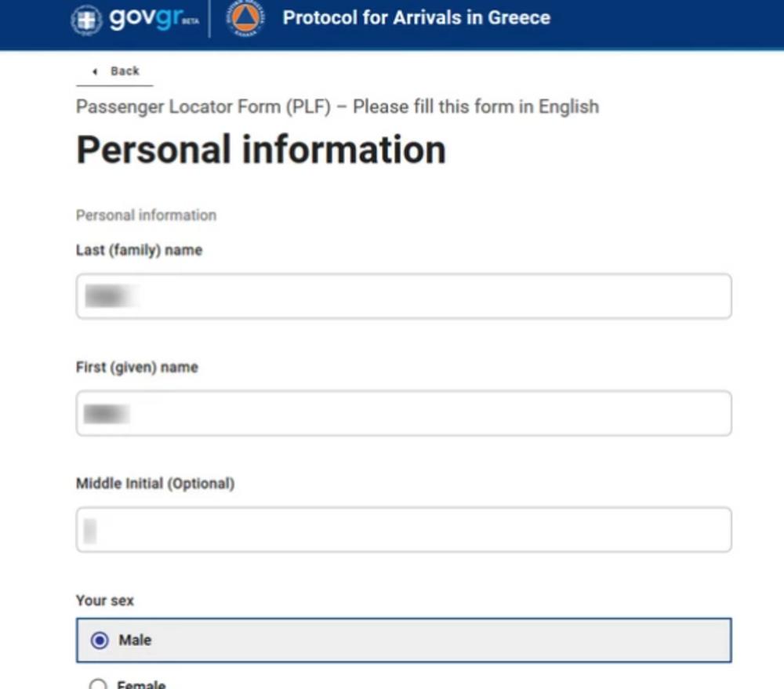Viewport: 784px width, 689px height.
Task: Open the Protocol for Arrivals in Greece title
Action: [x=416, y=18]
